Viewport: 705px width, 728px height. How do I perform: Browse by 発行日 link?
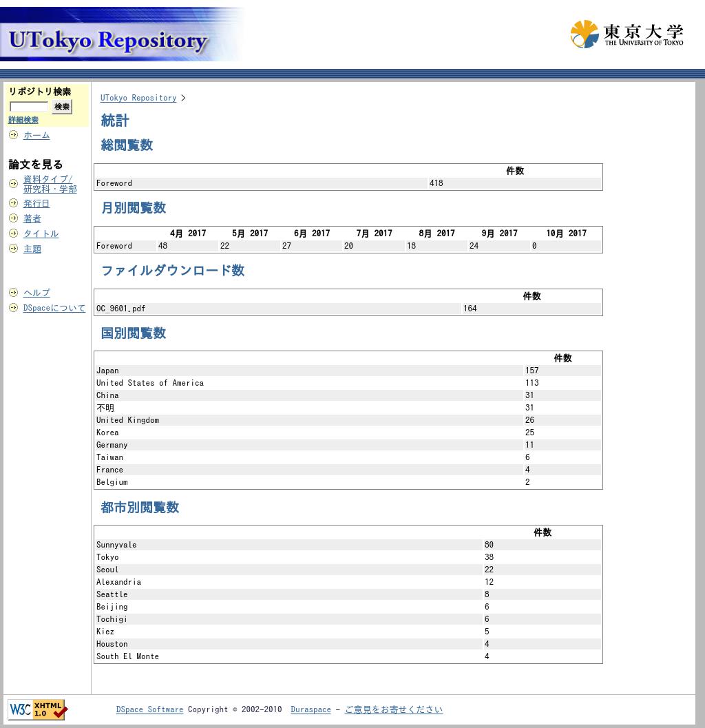click(36, 203)
